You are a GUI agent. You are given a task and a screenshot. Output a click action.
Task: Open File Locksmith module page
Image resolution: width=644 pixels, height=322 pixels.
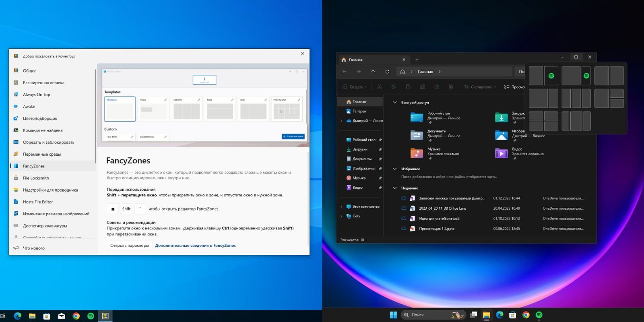[x=53, y=178]
